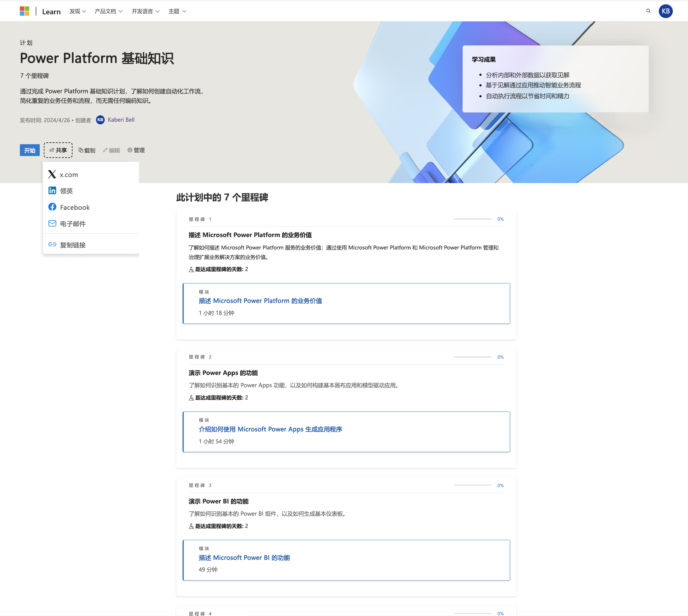Expand the 产品文档 navigation dropdown
Screen dimensions: 688x616
click(x=109, y=11)
